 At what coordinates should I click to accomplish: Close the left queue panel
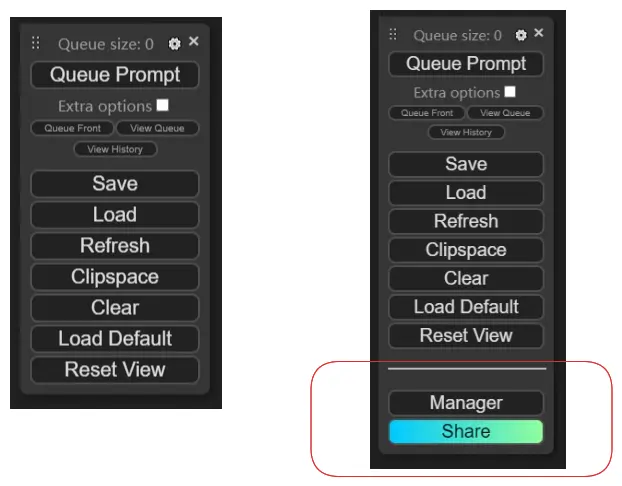coord(194,41)
